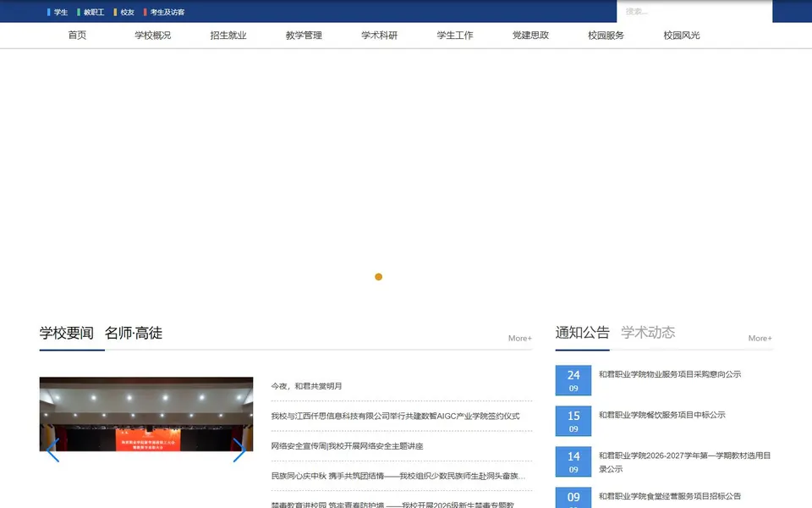Open the 考生及访客 portal link
This screenshot has height=508, width=812.
coord(167,12)
